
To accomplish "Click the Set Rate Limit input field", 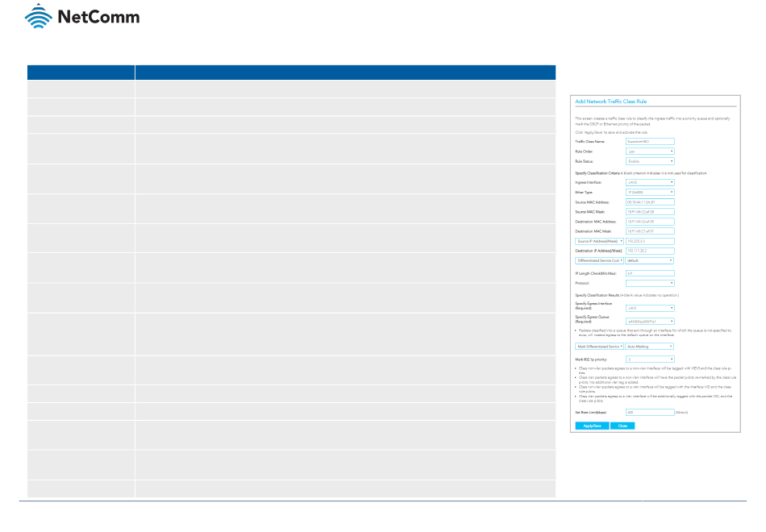I will pyautogui.click(x=649, y=412).
